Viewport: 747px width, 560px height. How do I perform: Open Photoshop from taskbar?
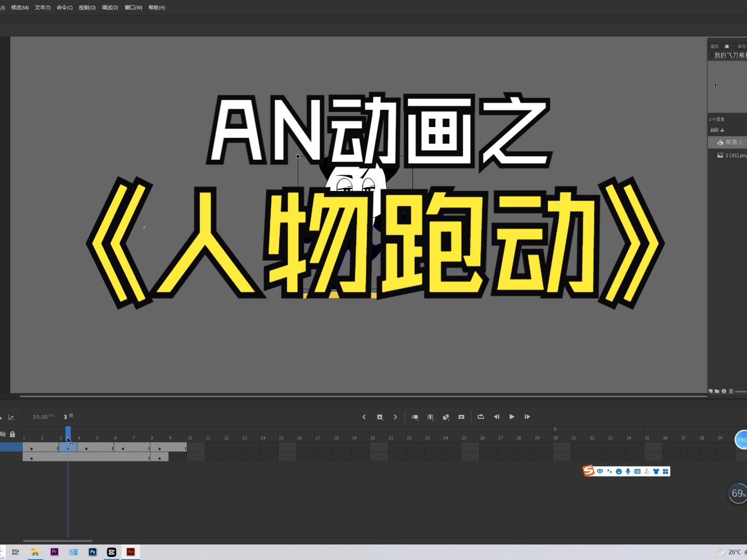pyautogui.click(x=92, y=552)
